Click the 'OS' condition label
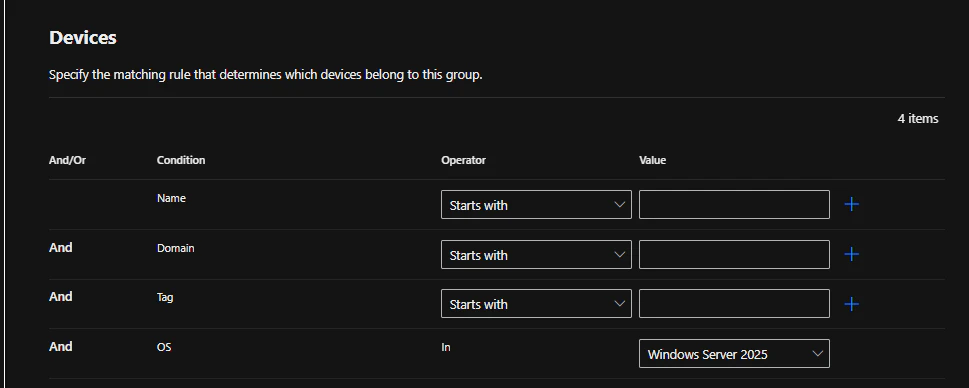This screenshot has height=388, width=969. tap(164, 347)
